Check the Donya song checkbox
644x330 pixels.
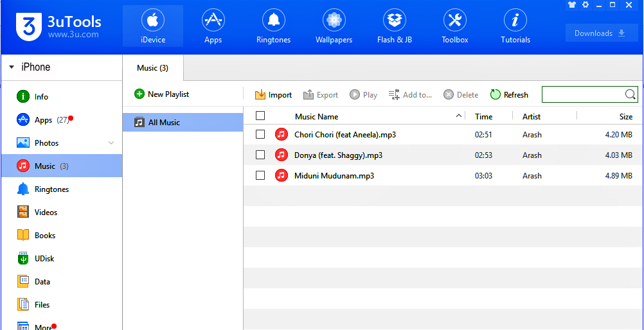[260, 155]
